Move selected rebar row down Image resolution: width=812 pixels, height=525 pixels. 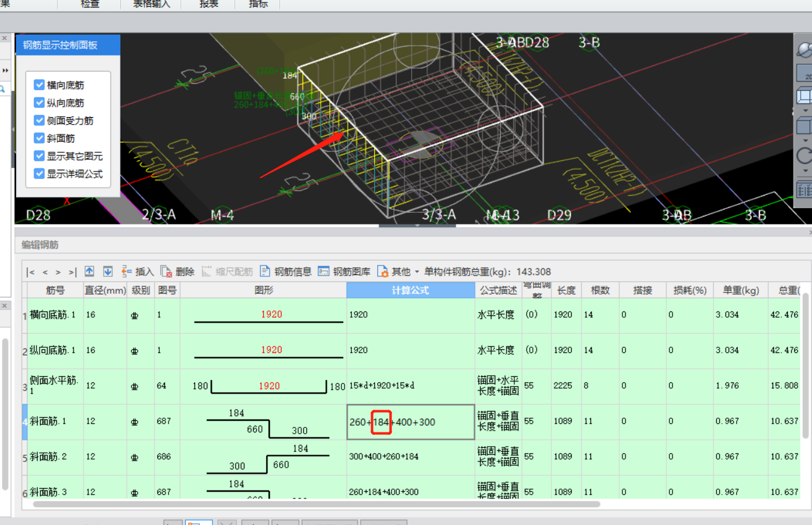pyautogui.click(x=108, y=271)
